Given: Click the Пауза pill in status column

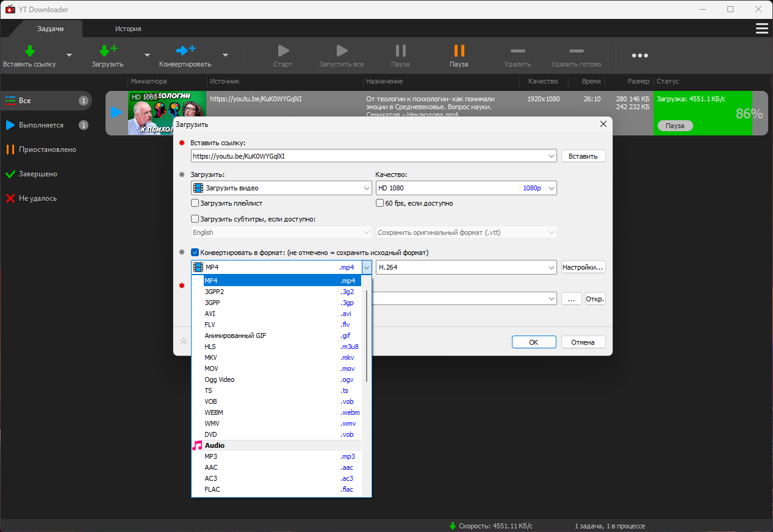Looking at the screenshot, I should click(675, 126).
